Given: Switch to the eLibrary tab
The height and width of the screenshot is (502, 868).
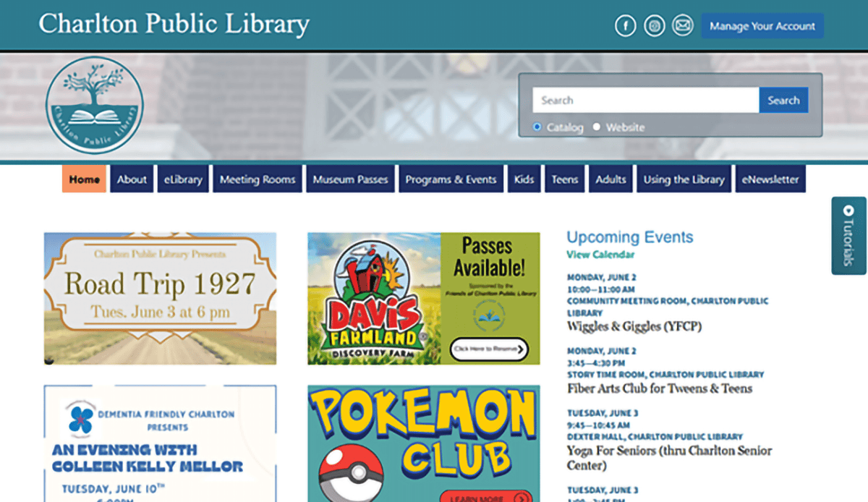Looking at the screenshot, I should click(183, 179).
